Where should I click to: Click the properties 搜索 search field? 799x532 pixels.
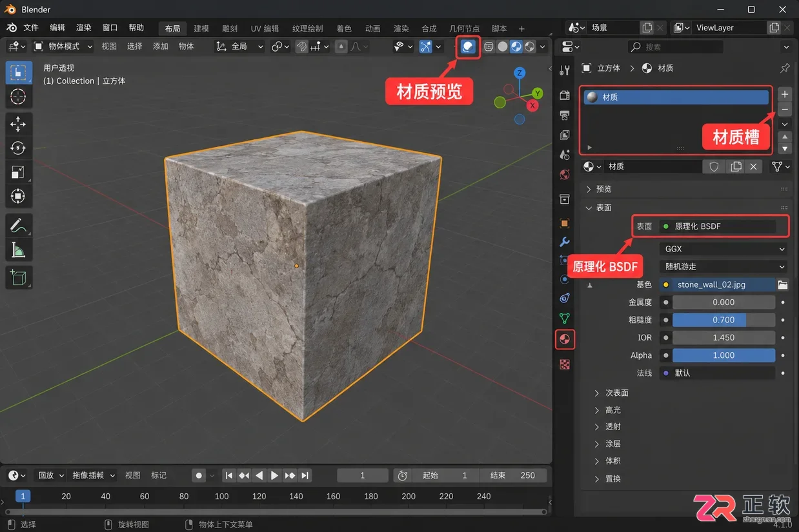click(x=675, y=46)
